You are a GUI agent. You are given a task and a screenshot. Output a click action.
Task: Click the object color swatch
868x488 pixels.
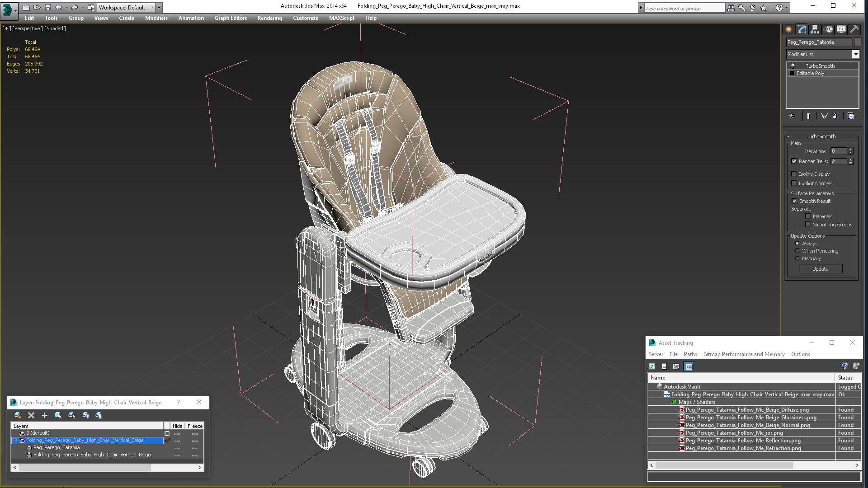(858, 42)
